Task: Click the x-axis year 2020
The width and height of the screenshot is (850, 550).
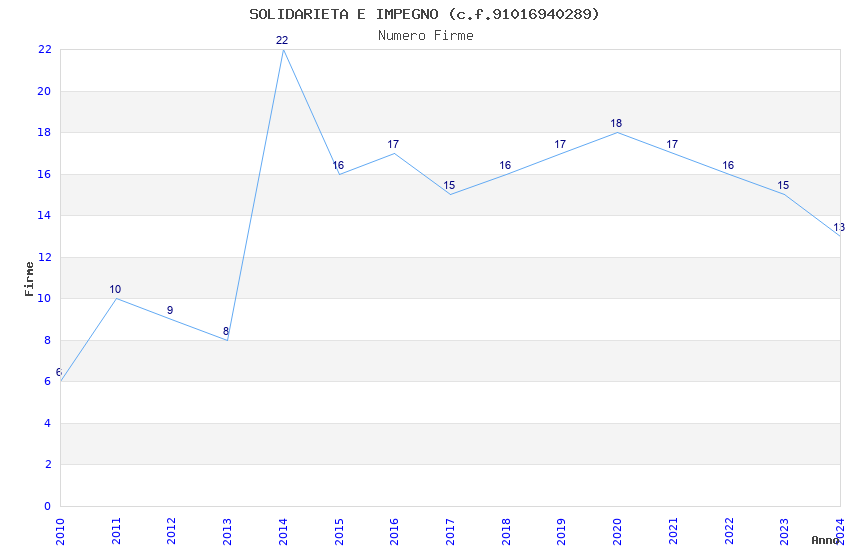Action: tap(617, 532)
